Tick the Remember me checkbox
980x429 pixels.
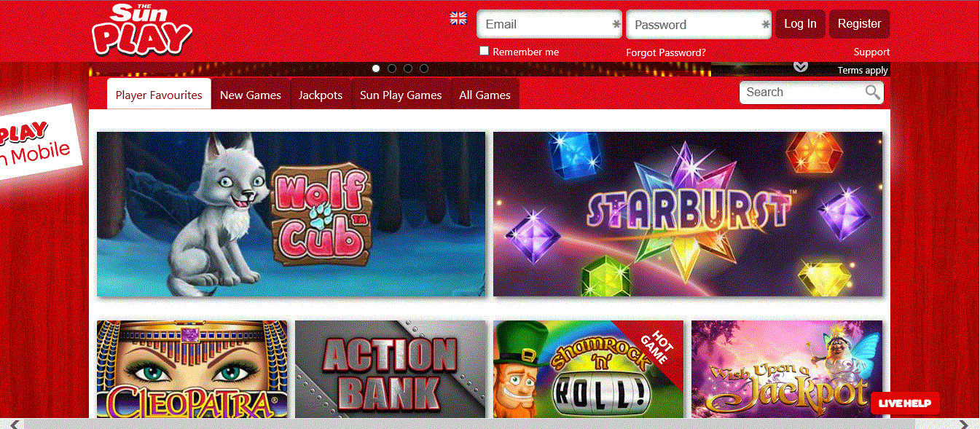(484, 51)
